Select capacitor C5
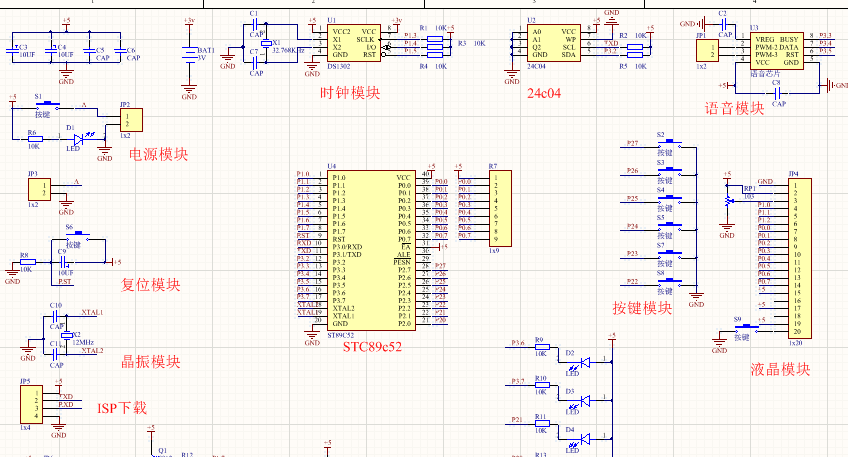This screenshot has width=848, height=457. 89,51
